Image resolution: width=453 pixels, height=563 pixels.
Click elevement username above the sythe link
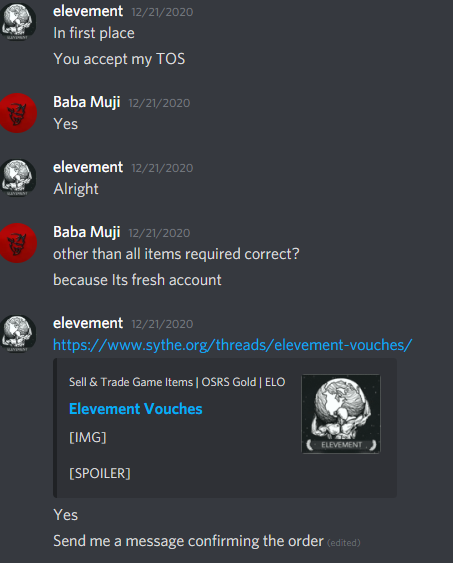(x=88, y=323)
